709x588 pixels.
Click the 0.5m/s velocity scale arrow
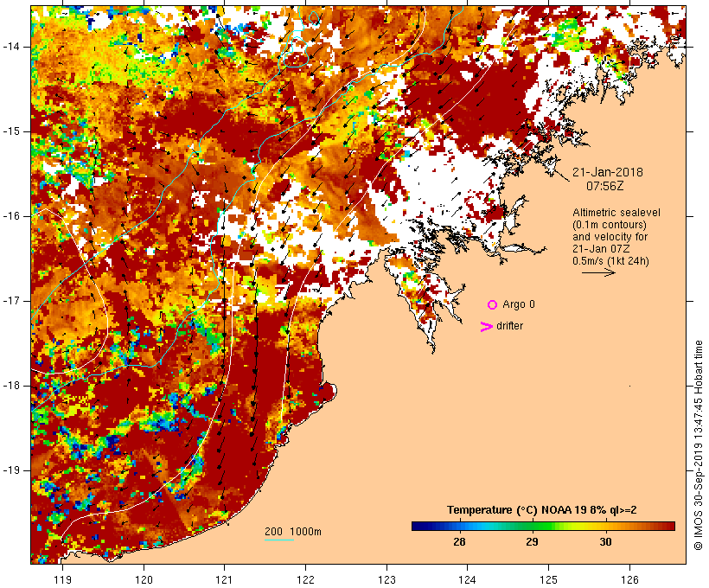click(598, 272)
